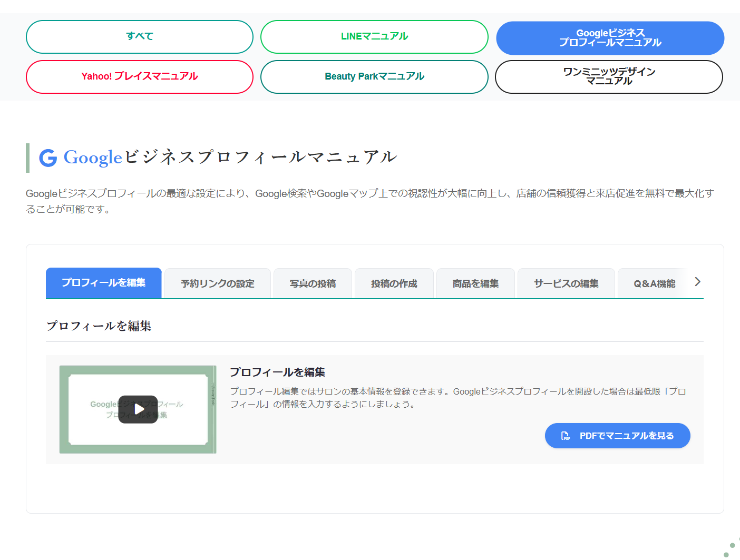Image resolution: width=740 pixels, height=560 pixels.
Task: Open ワンミニッツデザインマニュアル category
Action: pos(609,77)
